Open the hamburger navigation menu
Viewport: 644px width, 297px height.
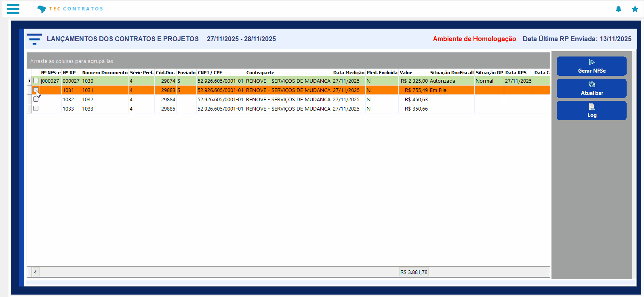[x=13, y=9]
